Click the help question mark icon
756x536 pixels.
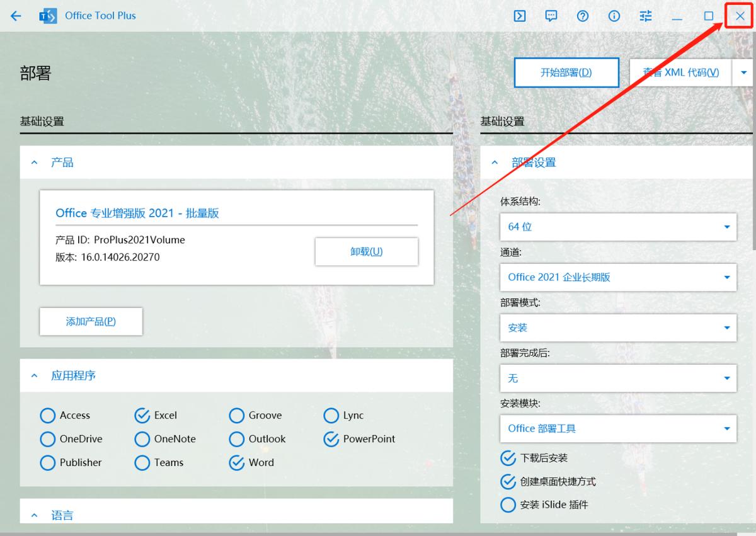click(x=583, y=16)
